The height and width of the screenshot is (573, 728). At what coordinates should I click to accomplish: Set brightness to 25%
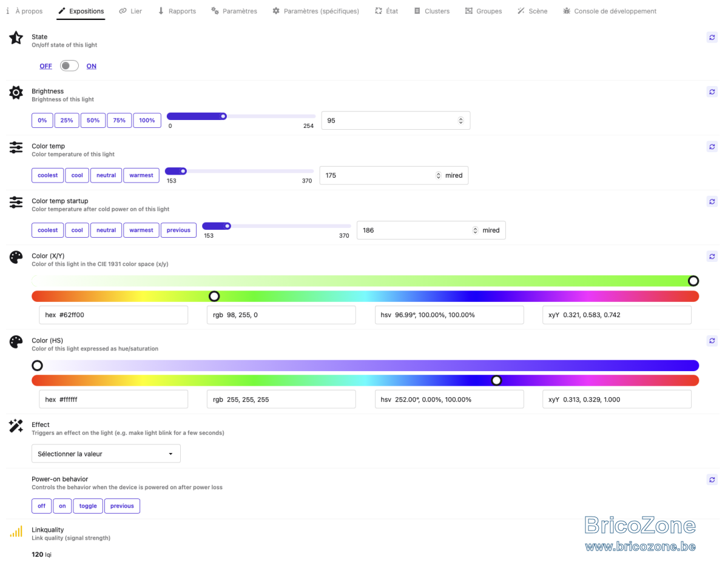[67, 120]
